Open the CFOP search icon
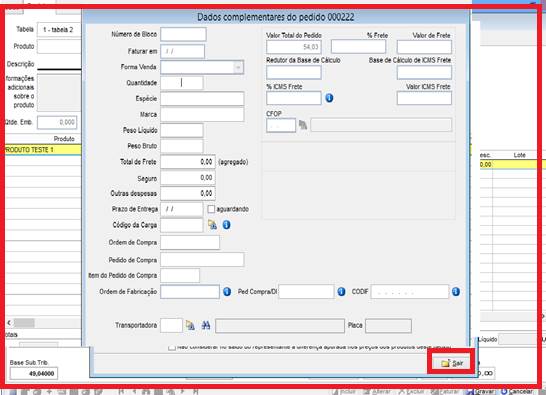The height and width of the screenshot is (395, 546). [303, 125]
